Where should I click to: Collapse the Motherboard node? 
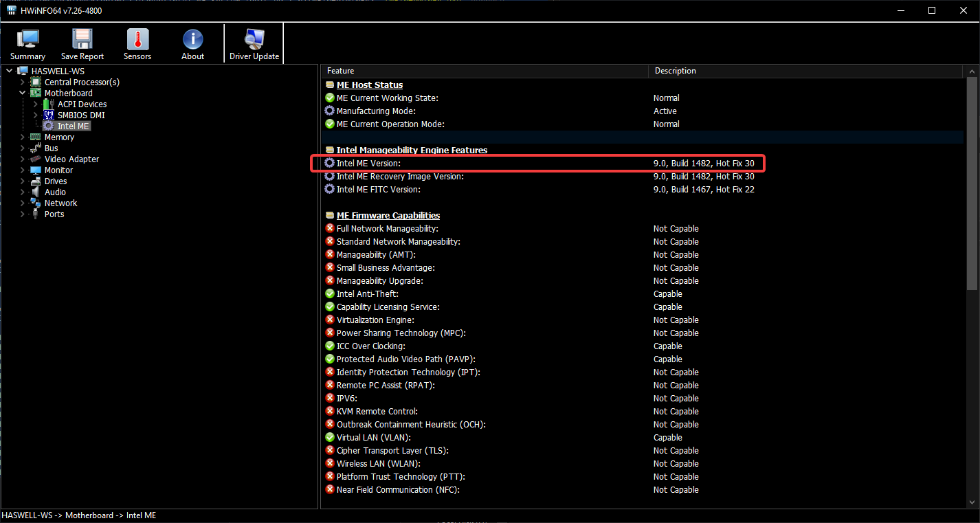22,93
